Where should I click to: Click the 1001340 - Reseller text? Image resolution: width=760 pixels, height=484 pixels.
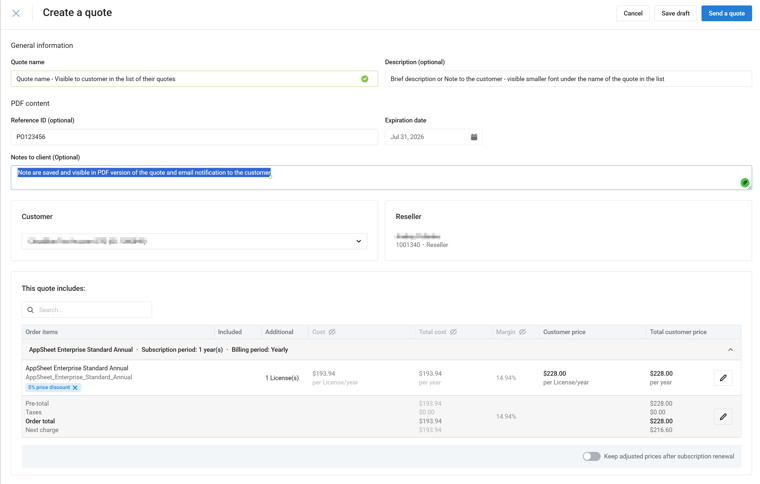[422, 245]
